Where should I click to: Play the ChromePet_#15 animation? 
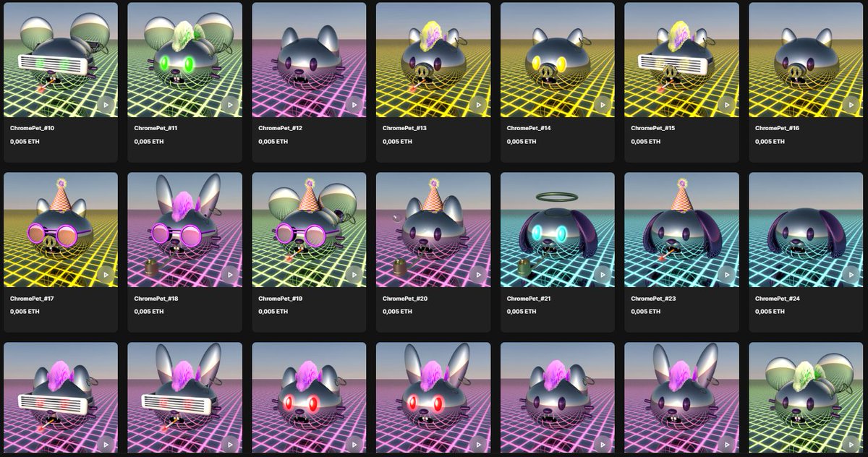(x=727, y=105)
